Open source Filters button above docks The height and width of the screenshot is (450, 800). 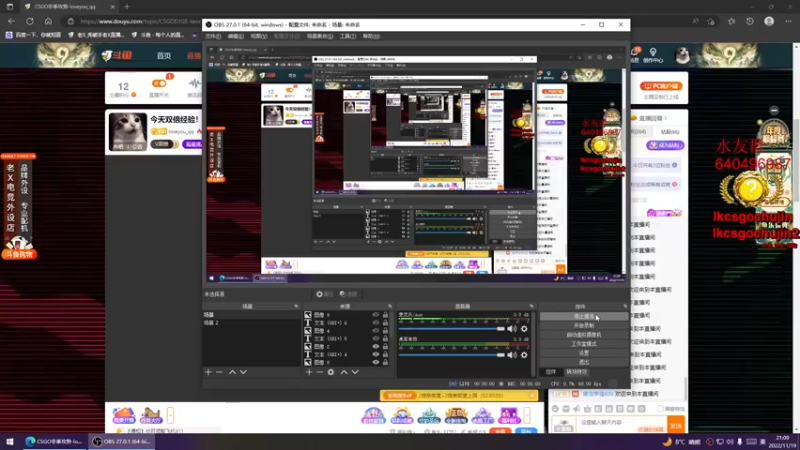[348, 294]
